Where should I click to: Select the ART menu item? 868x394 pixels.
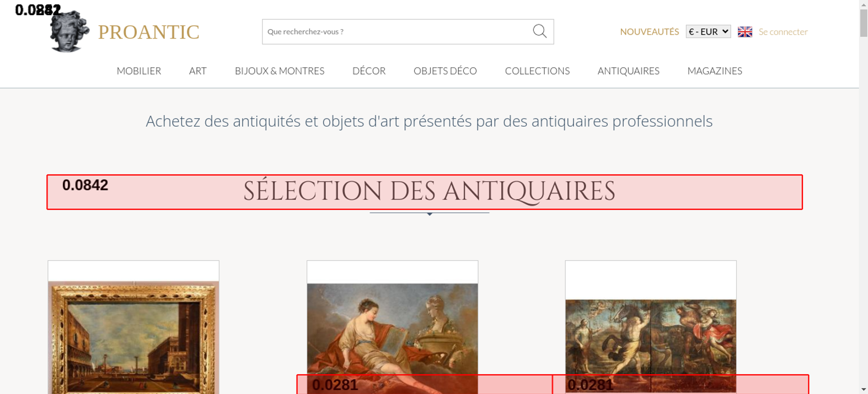click(197, 71)
